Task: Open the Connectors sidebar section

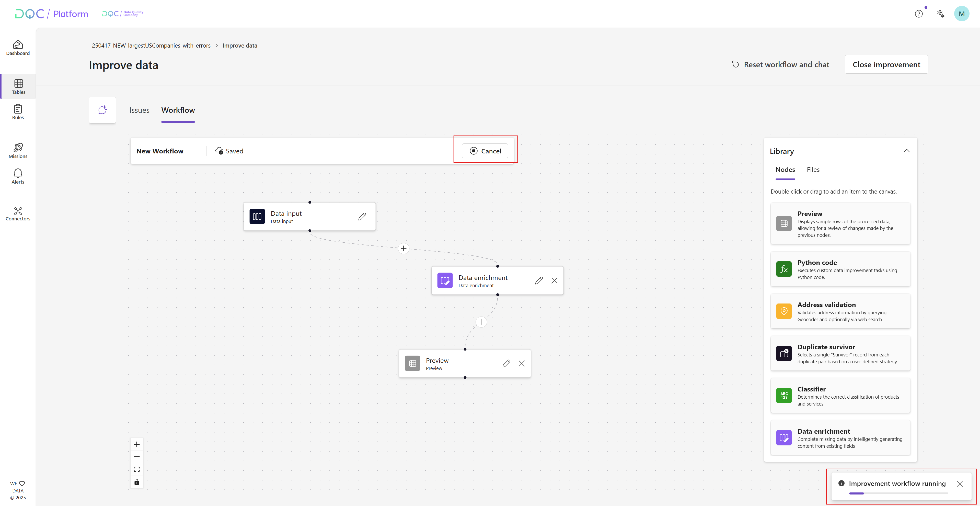Action: click(18, 213)
